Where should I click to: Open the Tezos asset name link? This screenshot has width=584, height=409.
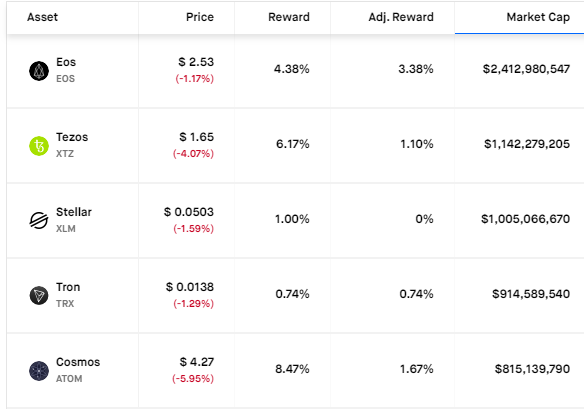pos(72,137)
